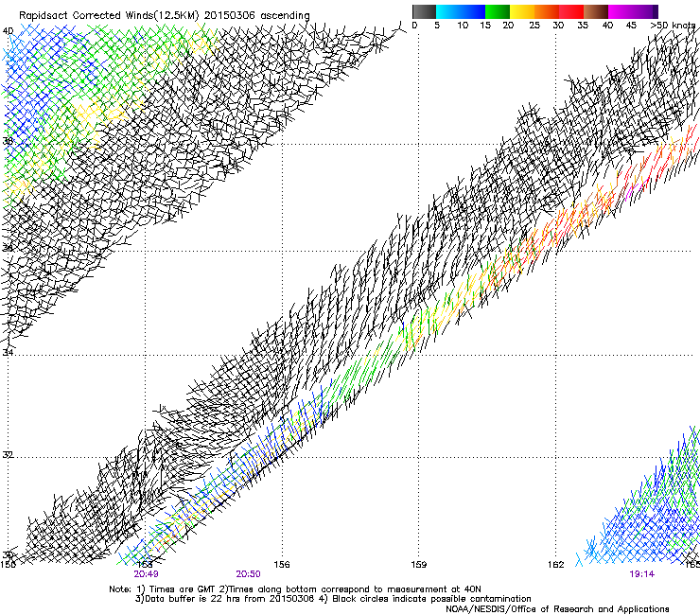
Task: Click the cyan-to-blue 5-15 knots color bar segment
Action: click(x=461, y=11)
